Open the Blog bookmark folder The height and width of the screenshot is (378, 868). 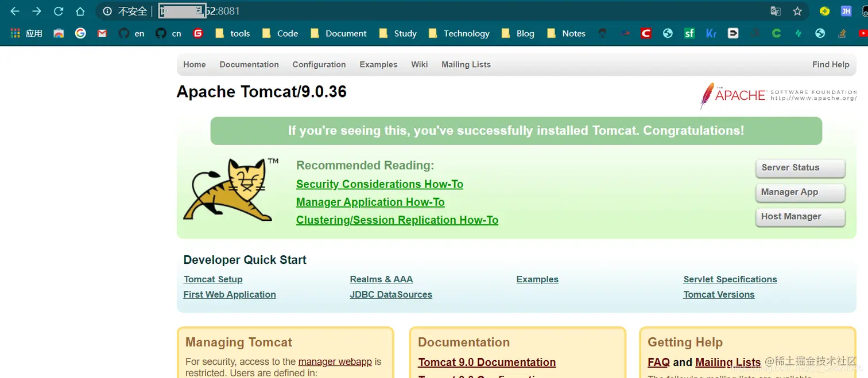point(517,33)
